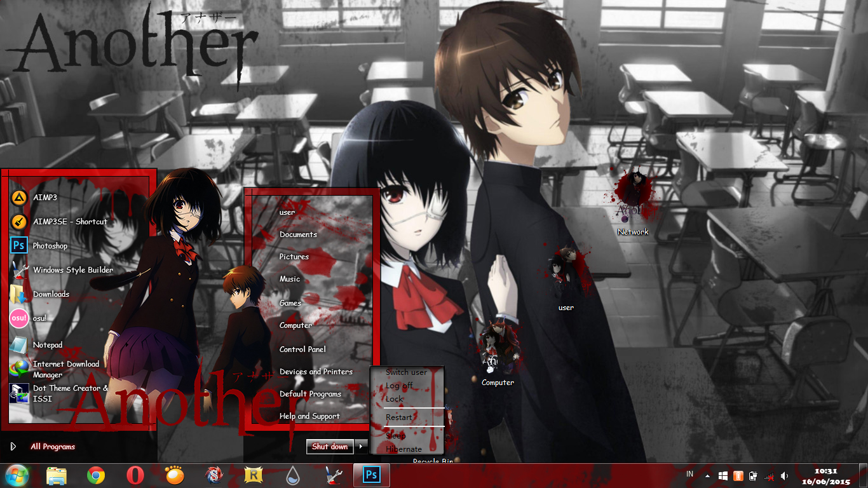Expand All Programs list

point(53,447)
